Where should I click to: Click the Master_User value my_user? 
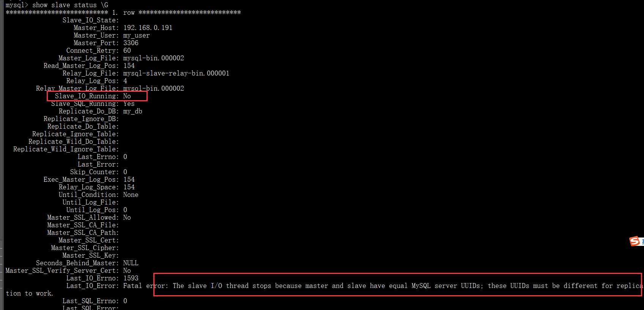click(136, 35)
